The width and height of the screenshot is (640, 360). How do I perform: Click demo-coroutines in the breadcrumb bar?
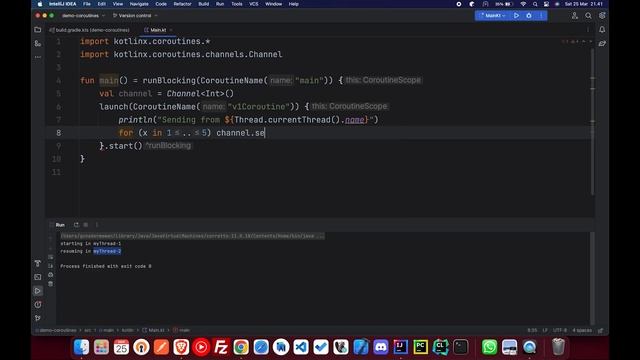(58, 330)
